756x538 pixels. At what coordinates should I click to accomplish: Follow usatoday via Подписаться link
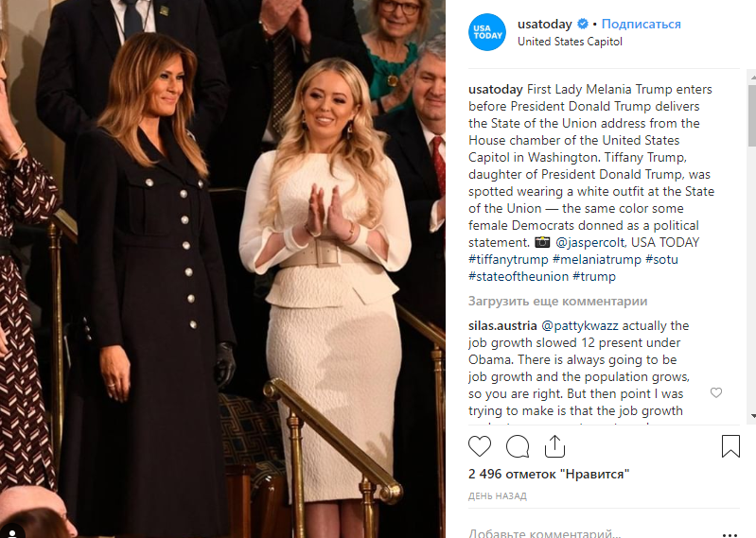(x=641, y=24)
